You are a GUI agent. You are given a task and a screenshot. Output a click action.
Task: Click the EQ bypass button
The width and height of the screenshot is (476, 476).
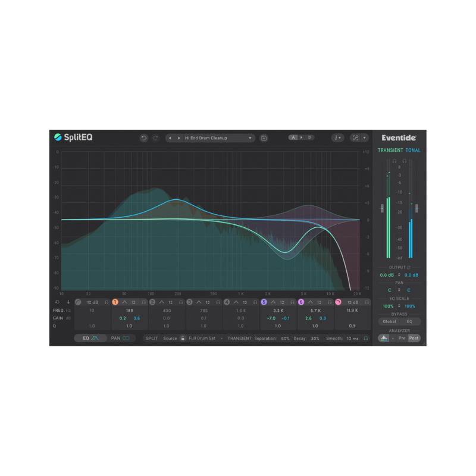[x=409, y=321]
